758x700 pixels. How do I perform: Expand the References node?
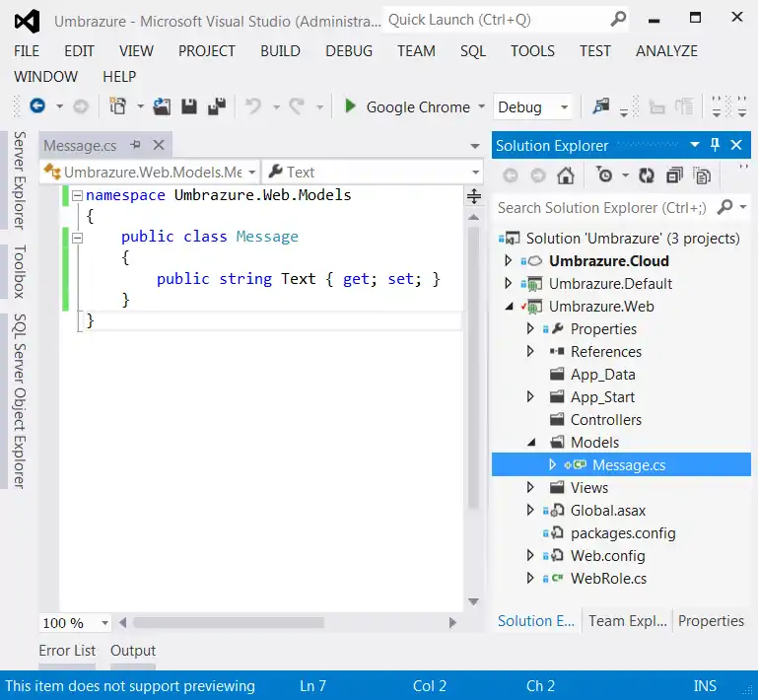tap(530, 351)
